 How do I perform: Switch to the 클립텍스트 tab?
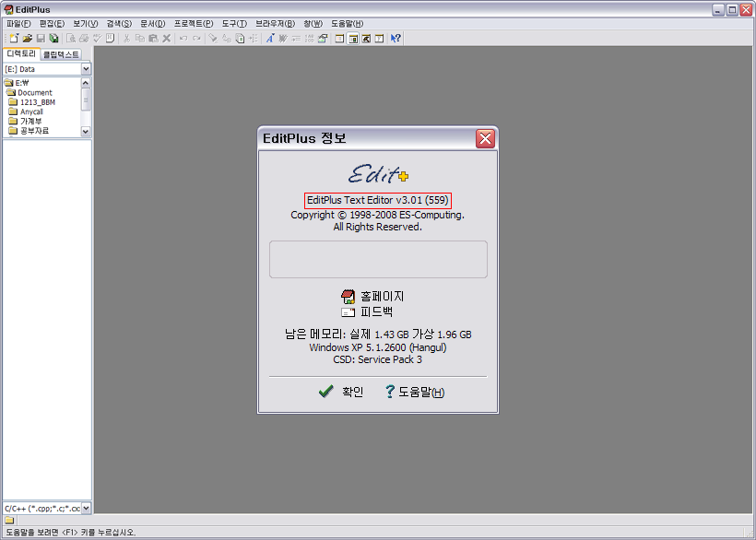tap(62, 54)
